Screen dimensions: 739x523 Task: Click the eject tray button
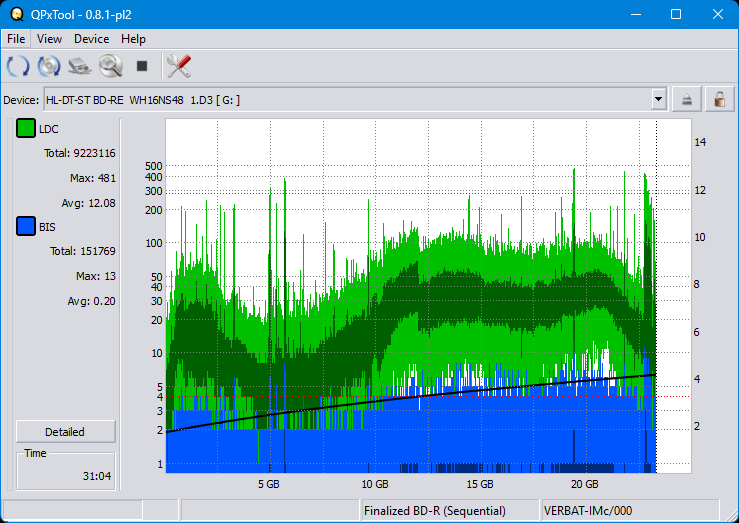pyautogui.click(x=687, y=99)
